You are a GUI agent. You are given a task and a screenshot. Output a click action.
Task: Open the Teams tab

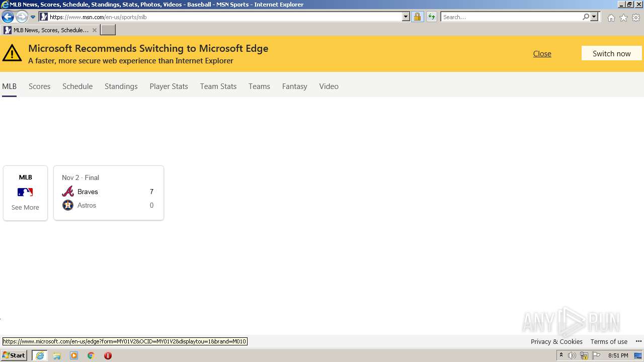coord(259,86)
